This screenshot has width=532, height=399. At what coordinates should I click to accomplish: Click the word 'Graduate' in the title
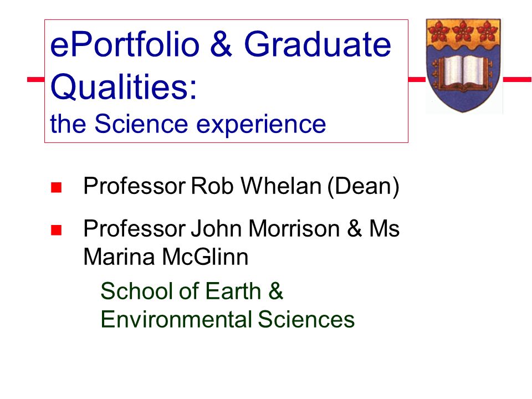318,44
